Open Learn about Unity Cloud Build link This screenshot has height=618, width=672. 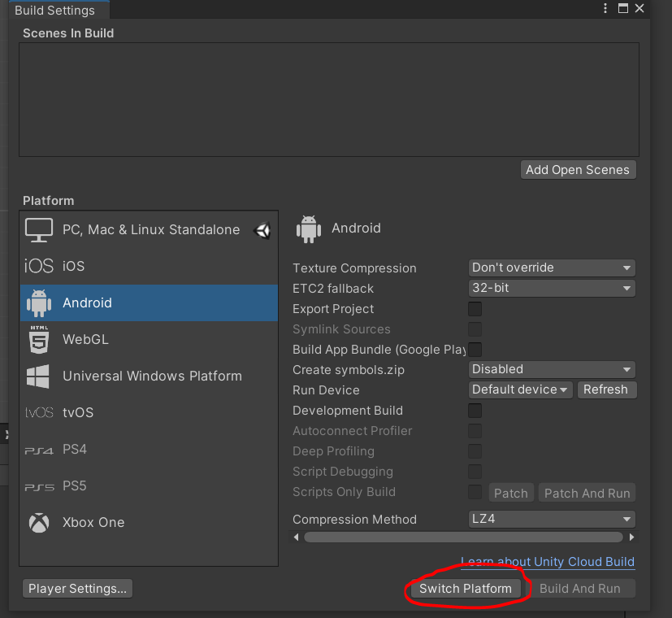(548, 562)
